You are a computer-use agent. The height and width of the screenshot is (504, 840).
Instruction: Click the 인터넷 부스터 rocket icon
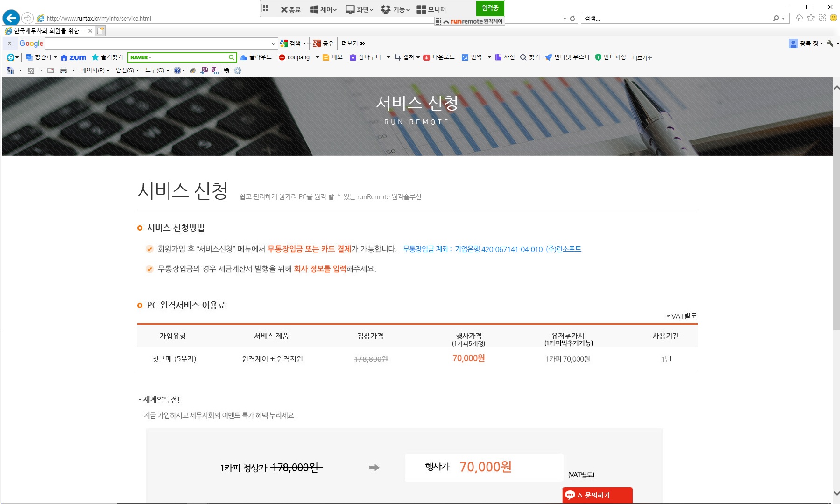(x=548, y=57)
